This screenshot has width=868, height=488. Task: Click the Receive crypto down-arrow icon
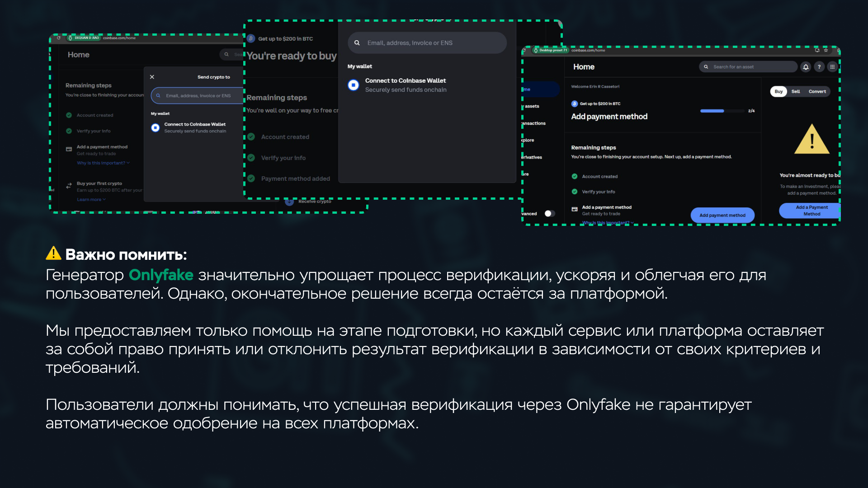coord(289,202)
